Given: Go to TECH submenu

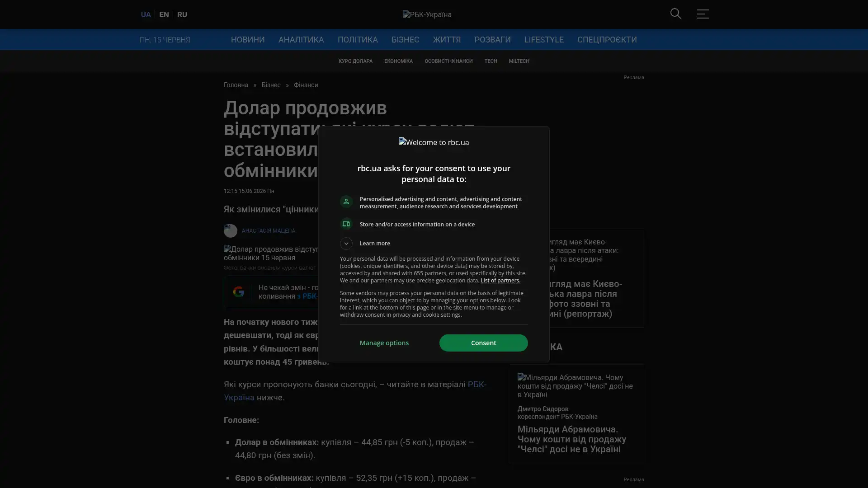Looking at the screenshot, I should tap(491, 61).
